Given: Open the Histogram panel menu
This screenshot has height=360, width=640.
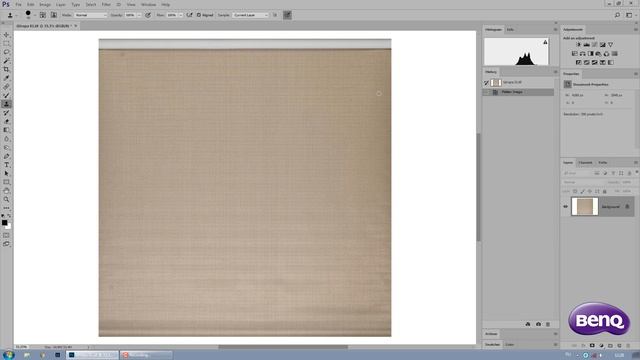Looking at the screenshot, I should tap(555, 29).
